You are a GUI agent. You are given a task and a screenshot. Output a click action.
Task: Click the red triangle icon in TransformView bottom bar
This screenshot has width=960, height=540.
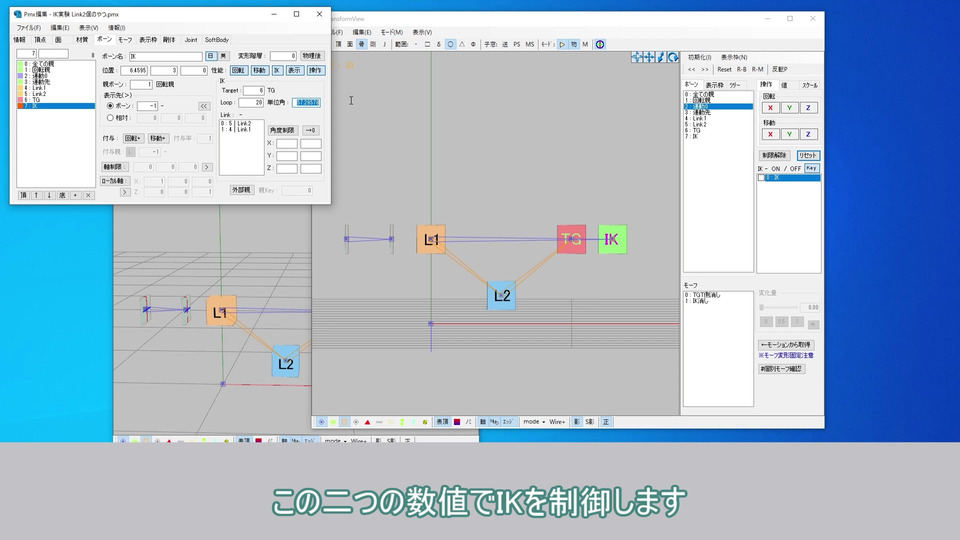pos(367,422)
